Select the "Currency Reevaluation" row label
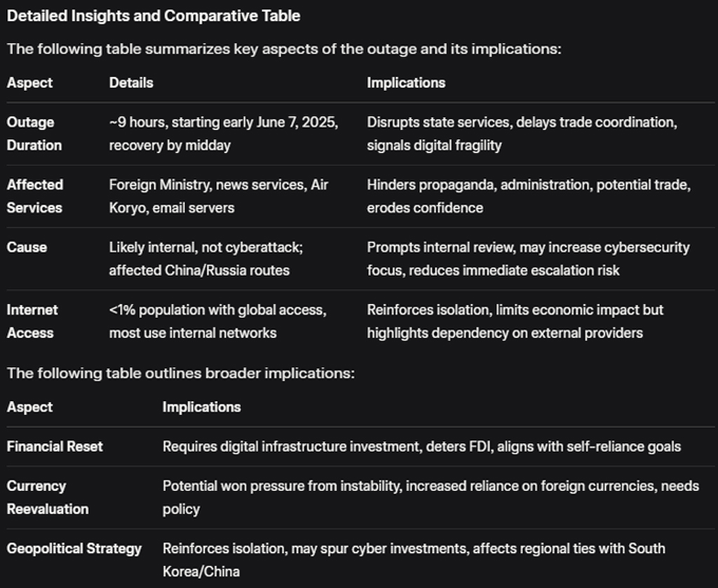 [x=48, y=497]
